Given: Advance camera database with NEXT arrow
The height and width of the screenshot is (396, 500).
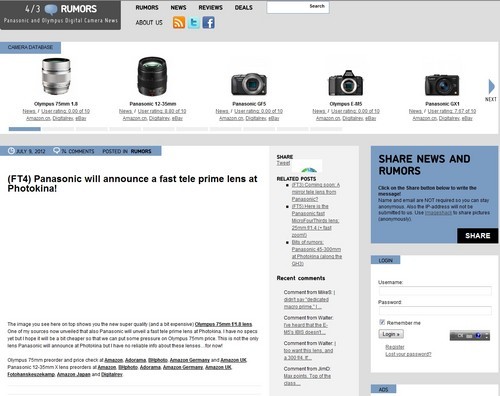Looking at the screenshot, I should (491, 87).
